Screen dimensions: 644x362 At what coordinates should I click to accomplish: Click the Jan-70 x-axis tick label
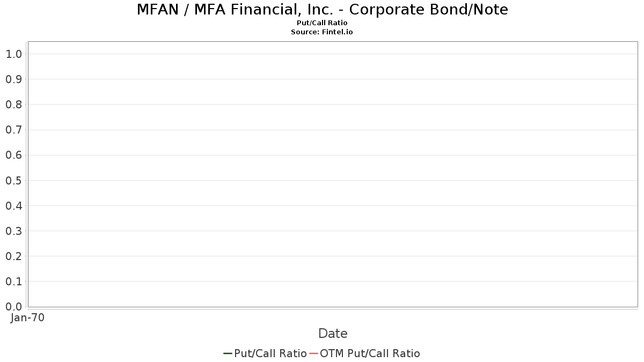[x=27, y=317]
